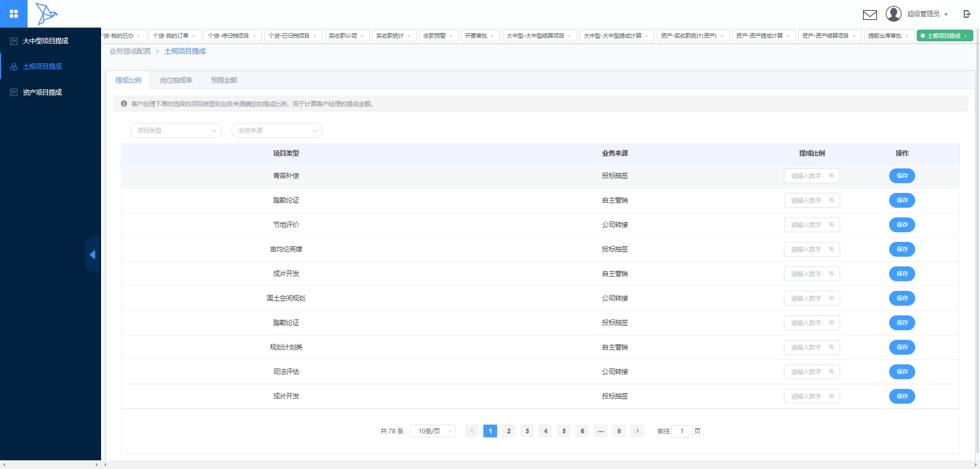This screenshot has width=980, height=469.
Task: Save the 规划计划类 row
Action: pyautogui.click(x=902, y=348)
